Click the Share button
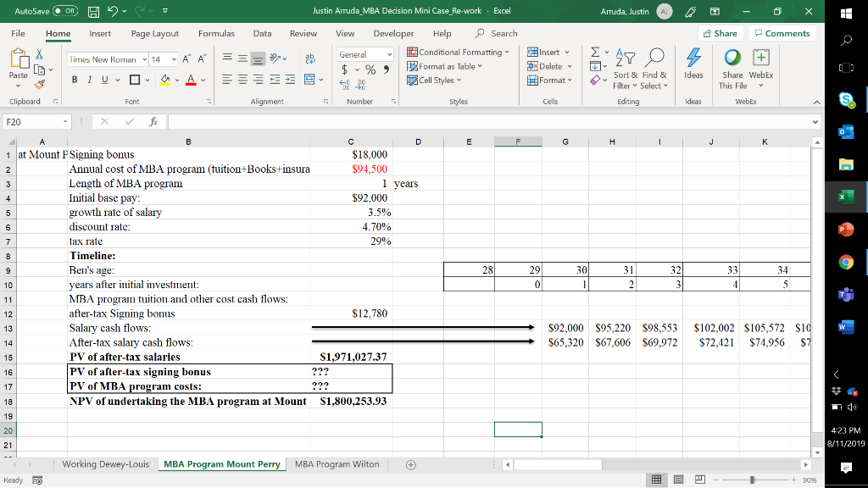This screenshot has height=488, width=868. [x=721, y=33]
